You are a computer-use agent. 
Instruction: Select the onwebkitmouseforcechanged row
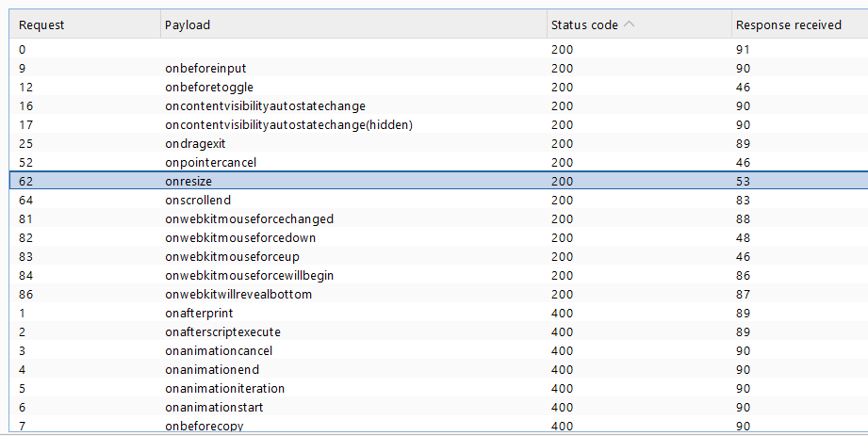[439, 218]
